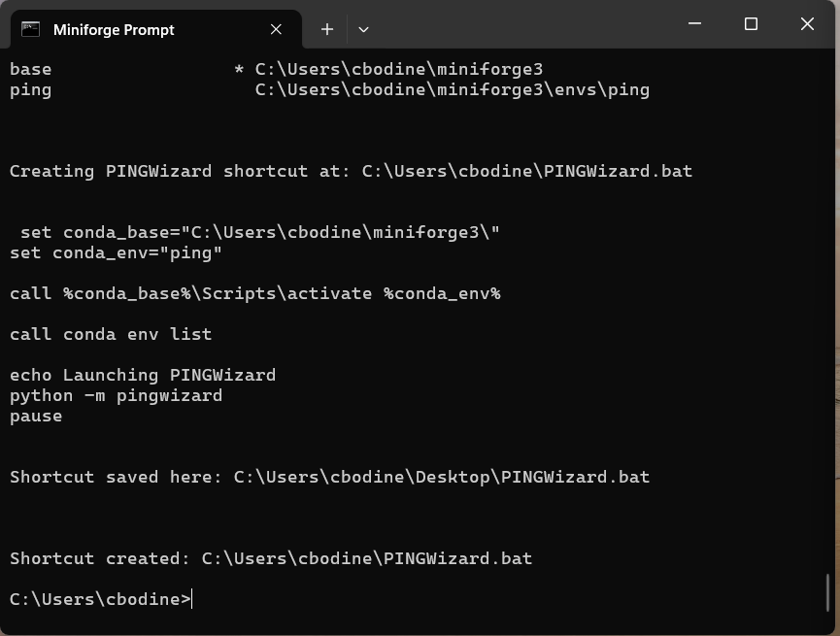
Task: Close the terminal window
Action: pyautogui.click(x=807, y=23)
